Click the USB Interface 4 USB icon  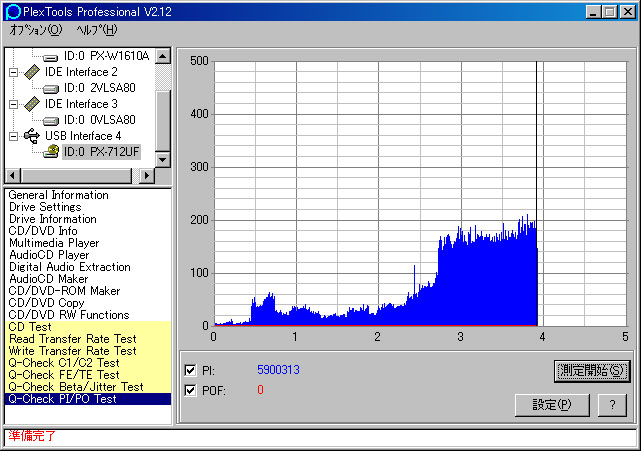[32, 136]
